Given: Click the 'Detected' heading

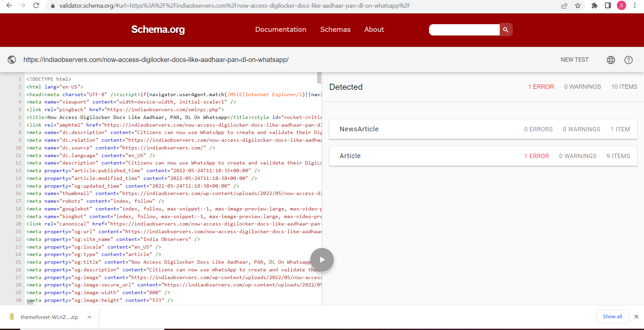Looking at the screenshot, I should point(346,87).
